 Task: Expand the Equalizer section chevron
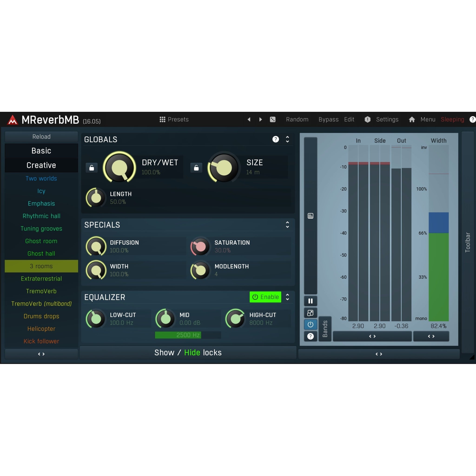pos(287,297)
